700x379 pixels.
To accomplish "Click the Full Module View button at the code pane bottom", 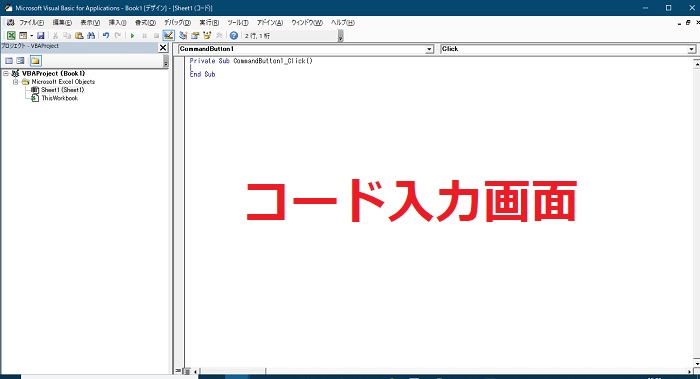I will [x=187, y=371].
